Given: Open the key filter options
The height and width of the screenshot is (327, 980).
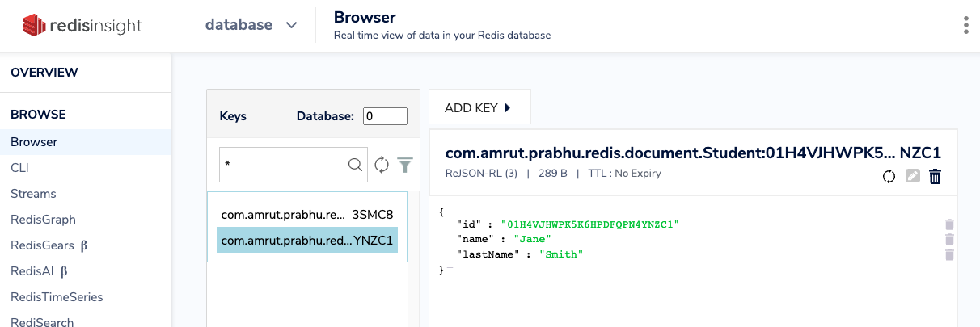Looking at the screenshot, I should coord(405,165).
